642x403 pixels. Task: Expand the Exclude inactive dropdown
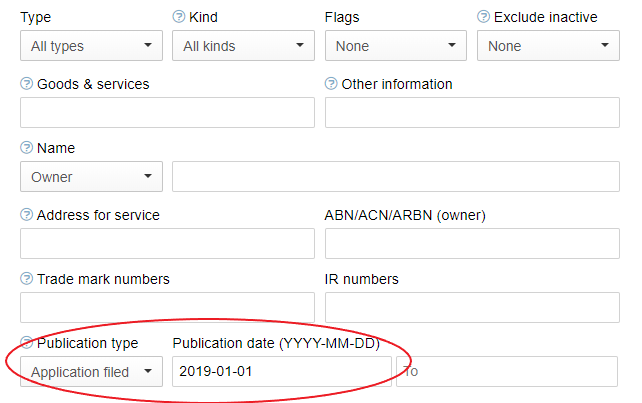(x=548, y=46)
